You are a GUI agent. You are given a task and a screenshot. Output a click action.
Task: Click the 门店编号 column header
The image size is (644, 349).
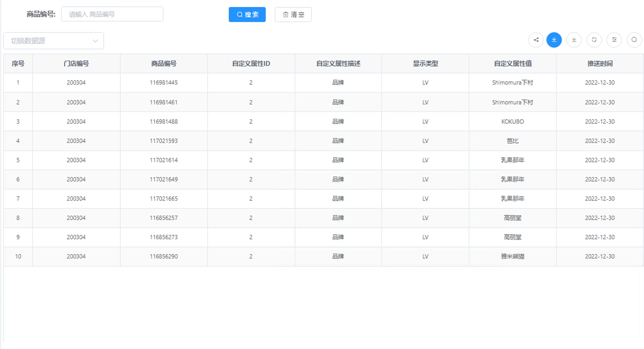tap(76, 64)
